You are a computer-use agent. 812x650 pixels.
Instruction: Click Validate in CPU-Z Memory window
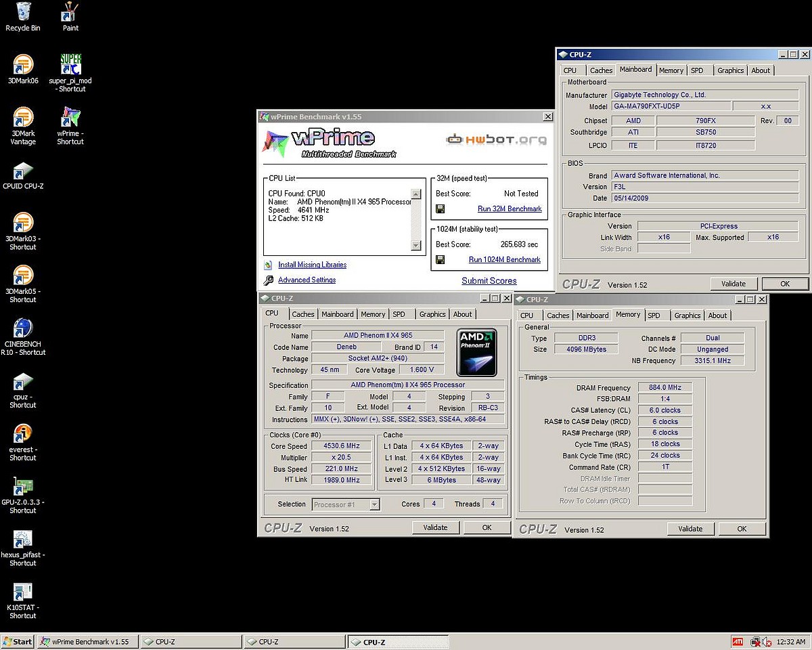click(x=690, y=529)
